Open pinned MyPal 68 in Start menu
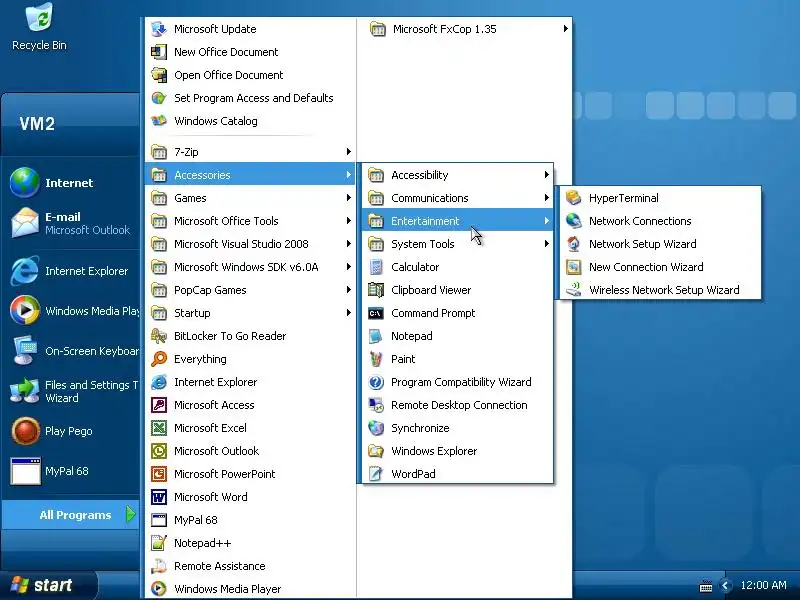Viewport: 800px width, 600px height. 70,471
